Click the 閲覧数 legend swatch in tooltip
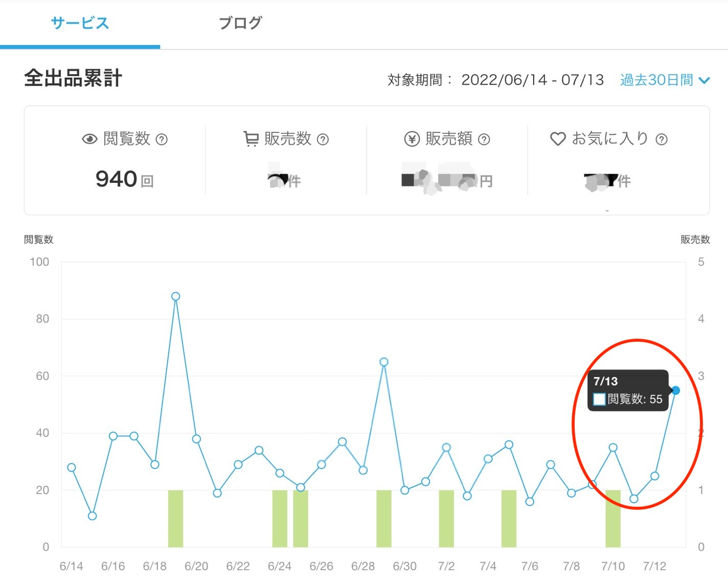Viewport: 728px width, 588px height. (599, 399)
